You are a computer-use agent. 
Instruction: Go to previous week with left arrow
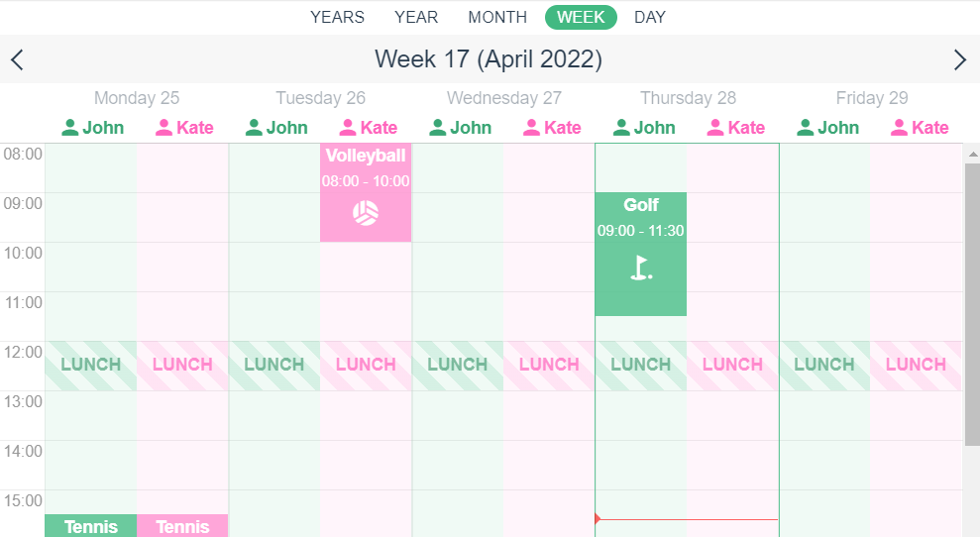[17, 60]
